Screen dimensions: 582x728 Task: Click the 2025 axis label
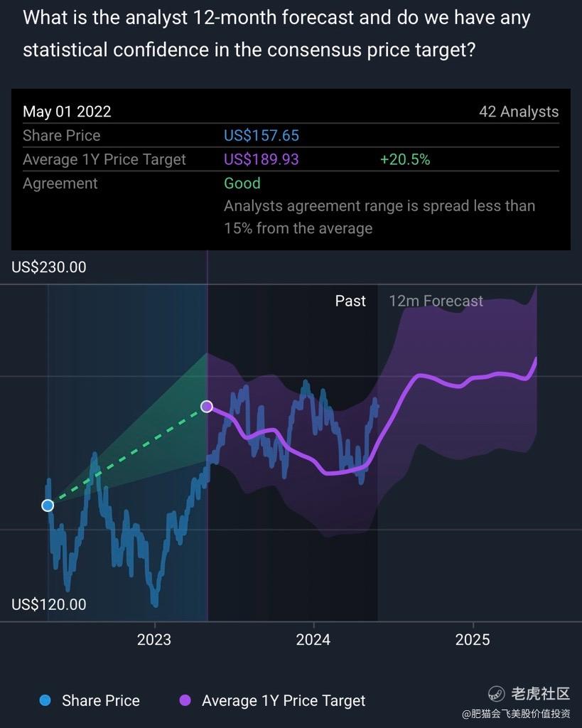point(473,640)
